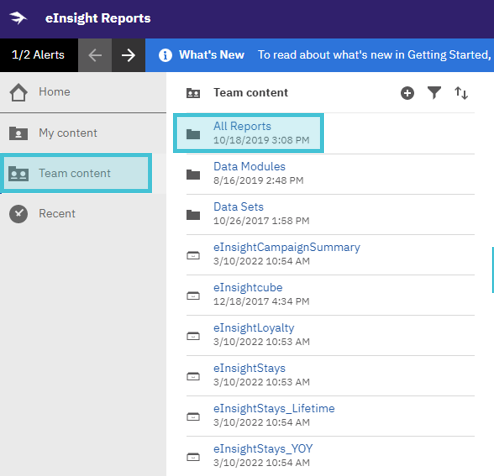Open the filter funnel icon

434,93
